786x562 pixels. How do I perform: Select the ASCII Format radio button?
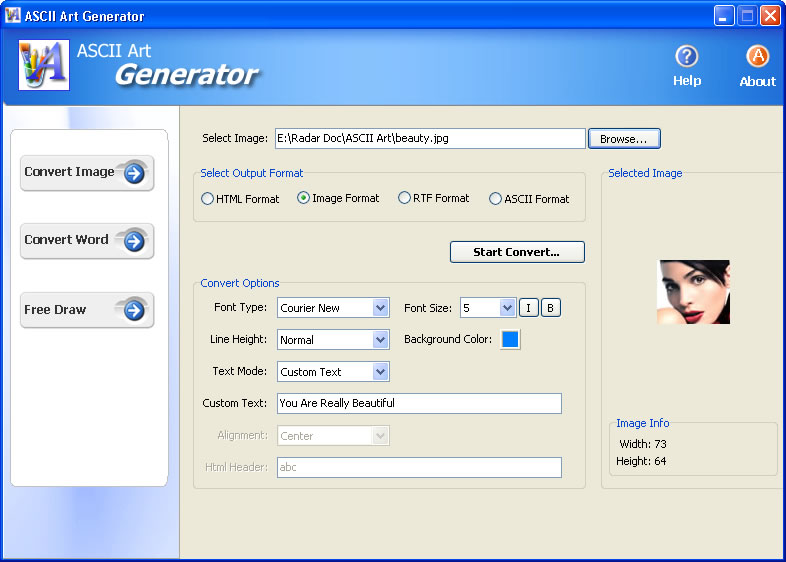point(495,199)
